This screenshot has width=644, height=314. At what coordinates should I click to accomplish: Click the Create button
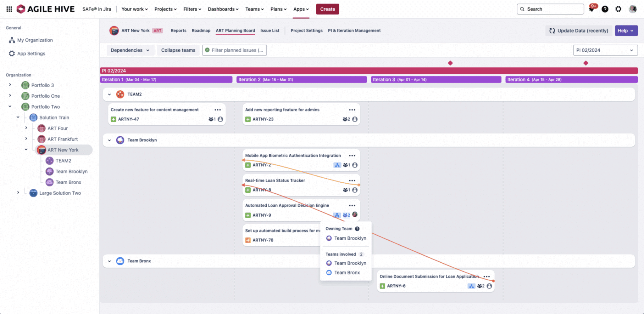tap(327, 9)
